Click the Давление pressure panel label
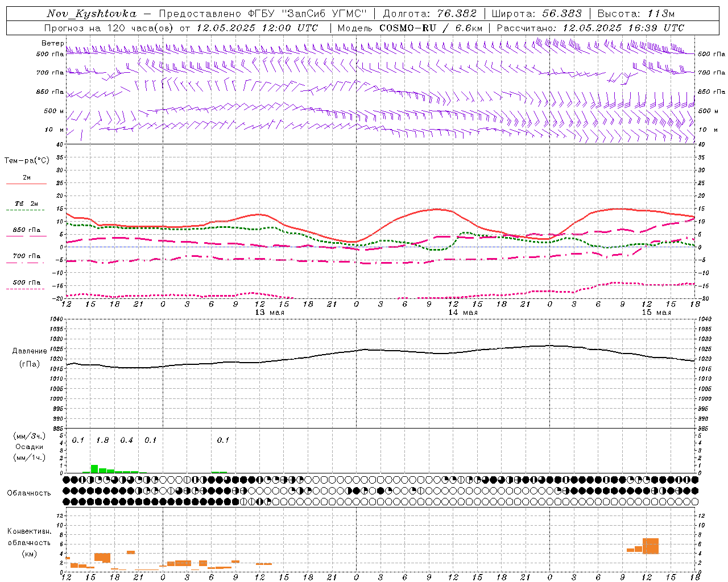Image resolution: width=728 pixels, height=582 pixels. [x=30, y=351]
